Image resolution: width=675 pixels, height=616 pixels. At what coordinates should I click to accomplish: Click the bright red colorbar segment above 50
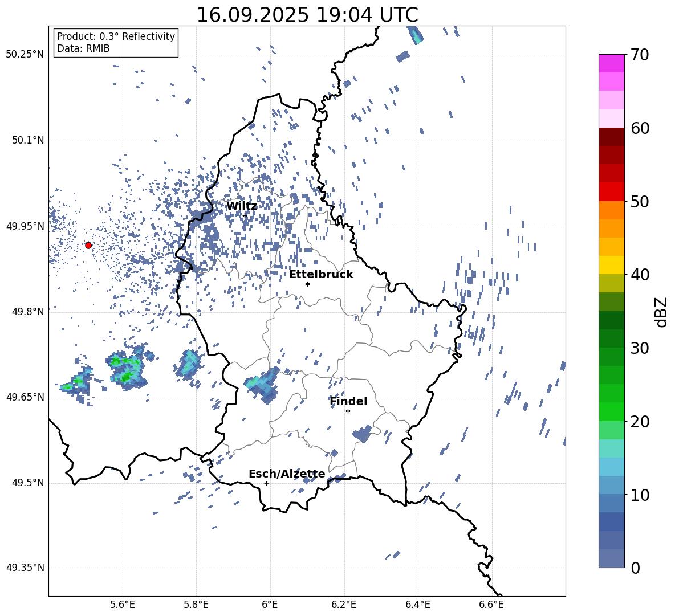[x=611, y=192]
